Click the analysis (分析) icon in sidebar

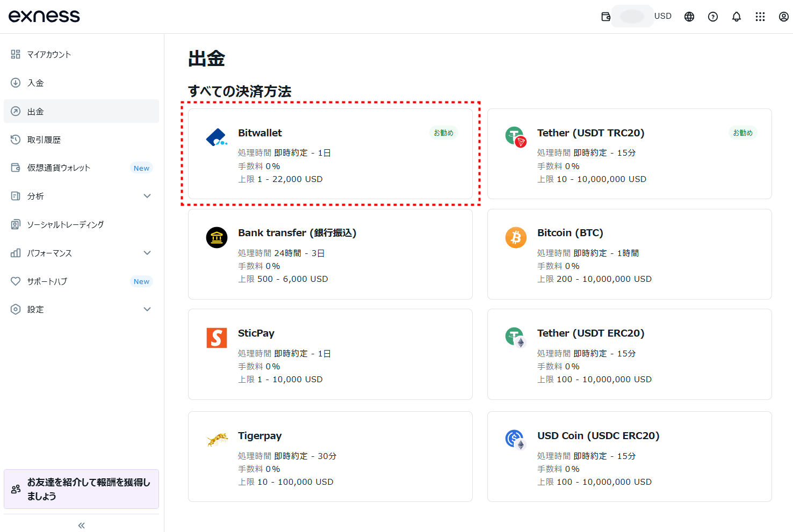16,196
